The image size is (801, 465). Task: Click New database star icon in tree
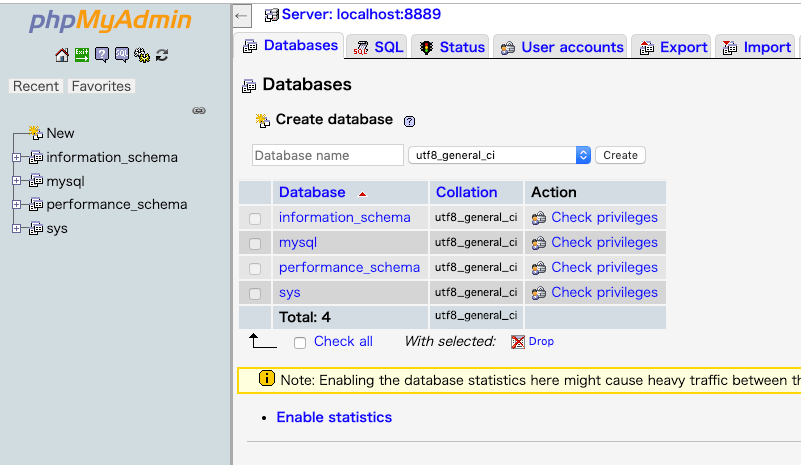point(35,133)
